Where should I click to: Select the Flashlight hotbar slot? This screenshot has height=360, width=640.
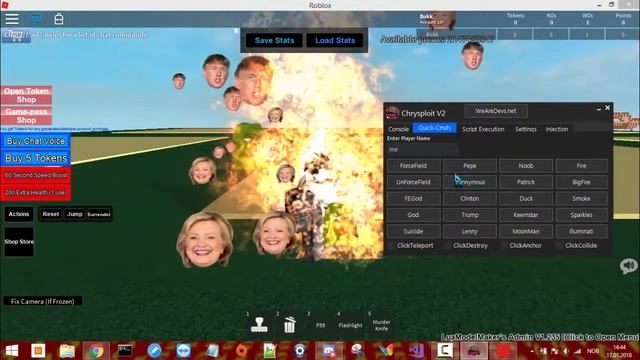[x=350, y=325]
